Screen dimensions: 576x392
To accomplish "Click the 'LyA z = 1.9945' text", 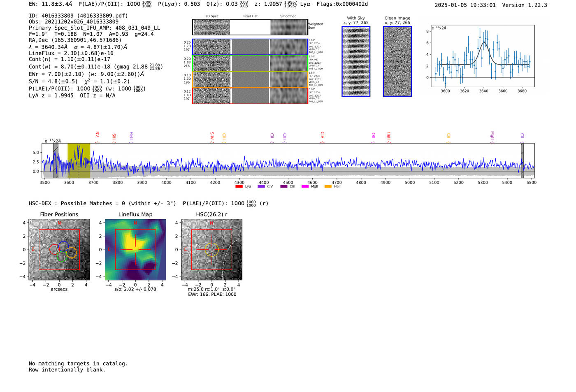I will pyautogui.click(x=51, y=95).
